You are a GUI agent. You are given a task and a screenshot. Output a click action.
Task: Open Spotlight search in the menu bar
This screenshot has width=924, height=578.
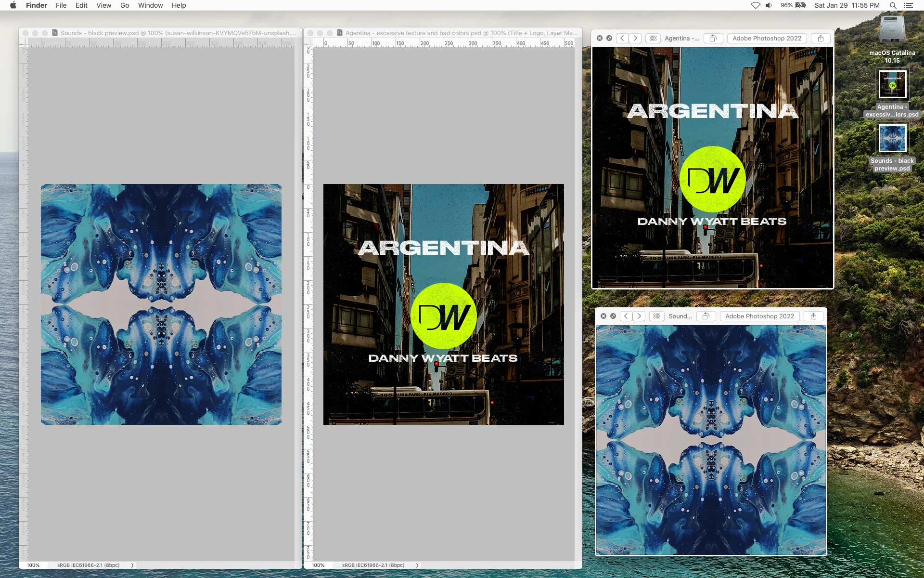click(x=893, y=5)
